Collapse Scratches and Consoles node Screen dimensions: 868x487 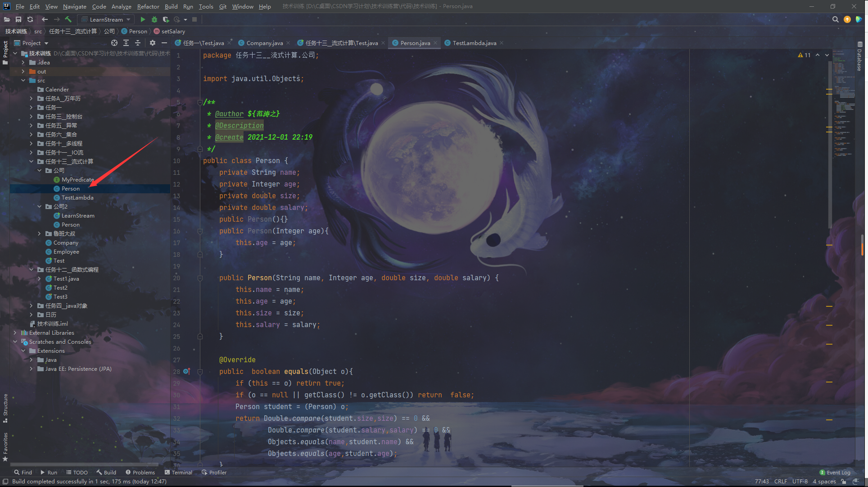[15, 341]
